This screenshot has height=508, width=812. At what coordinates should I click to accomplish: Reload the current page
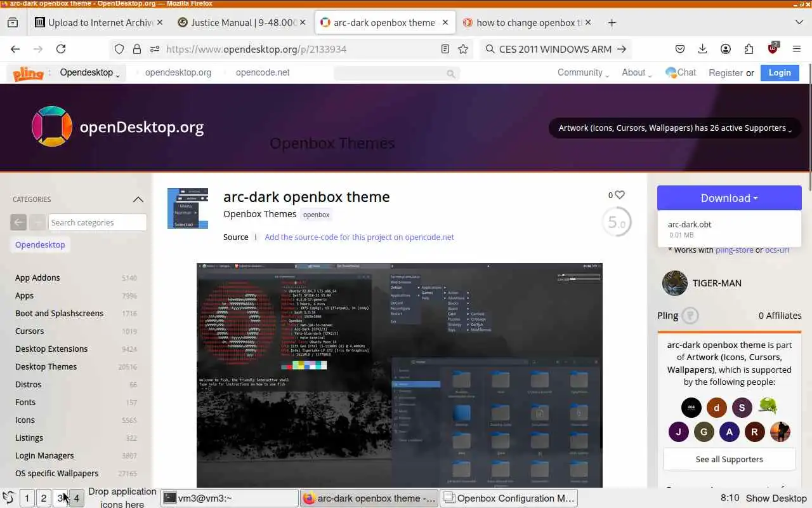(x=61, y=49)
